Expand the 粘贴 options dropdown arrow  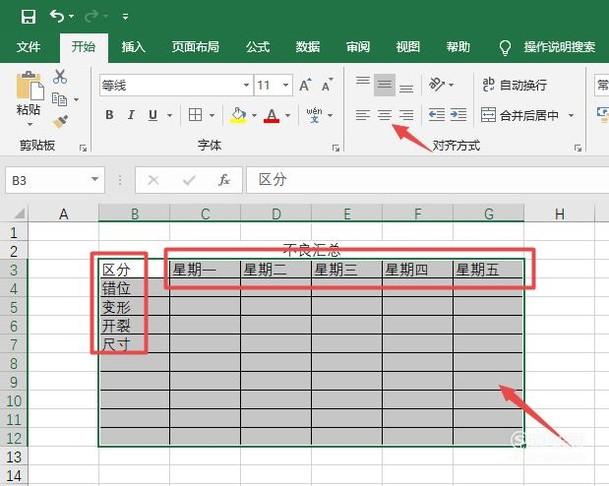pyautogui.click(x=30, y=124)
